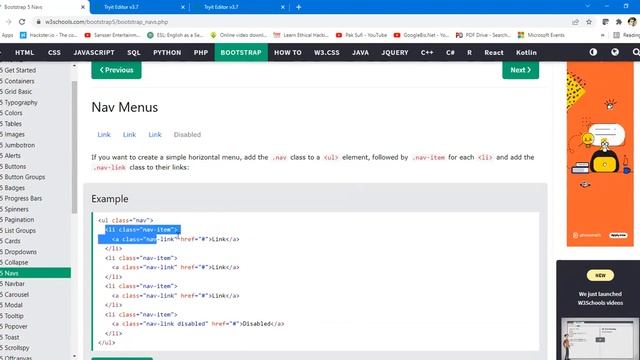Click the orange advertisement banner
Screen dimensions: 640x360
600,154
